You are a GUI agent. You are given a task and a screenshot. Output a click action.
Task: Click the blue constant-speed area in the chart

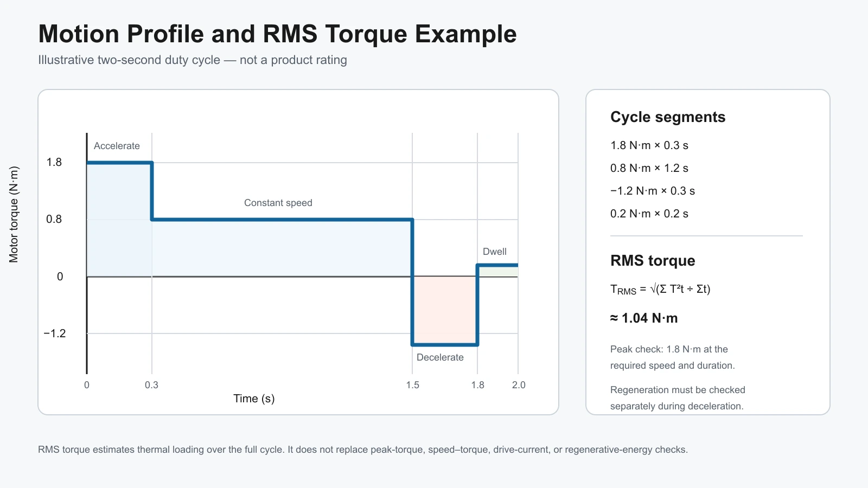click(x=282, y=248)
